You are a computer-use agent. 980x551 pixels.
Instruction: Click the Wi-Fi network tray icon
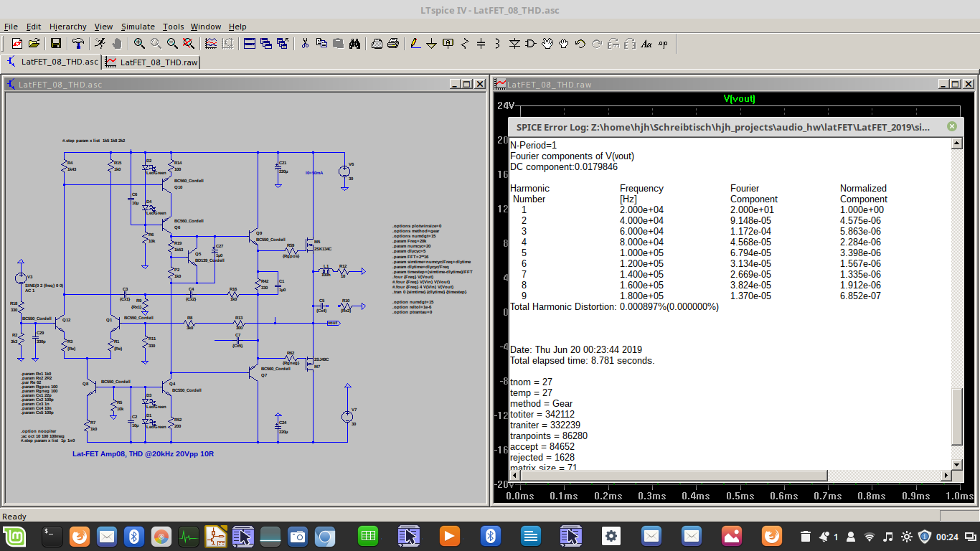tap(870, 537)
